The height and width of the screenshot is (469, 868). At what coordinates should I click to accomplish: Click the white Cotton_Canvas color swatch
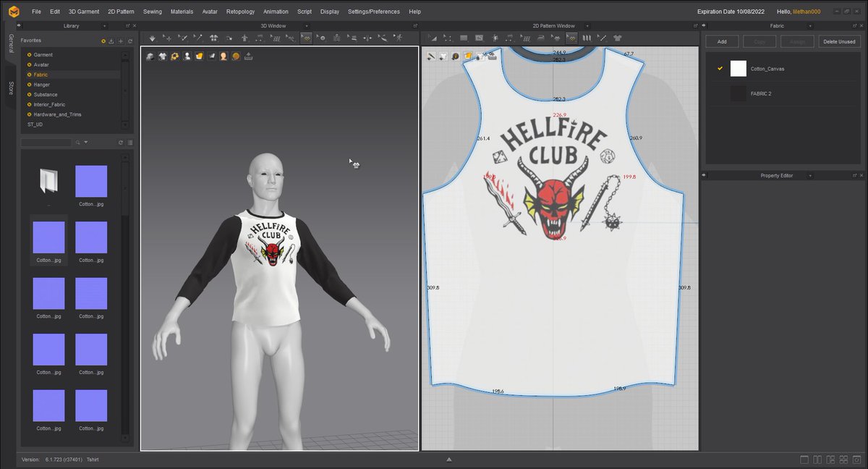[738, 69]
